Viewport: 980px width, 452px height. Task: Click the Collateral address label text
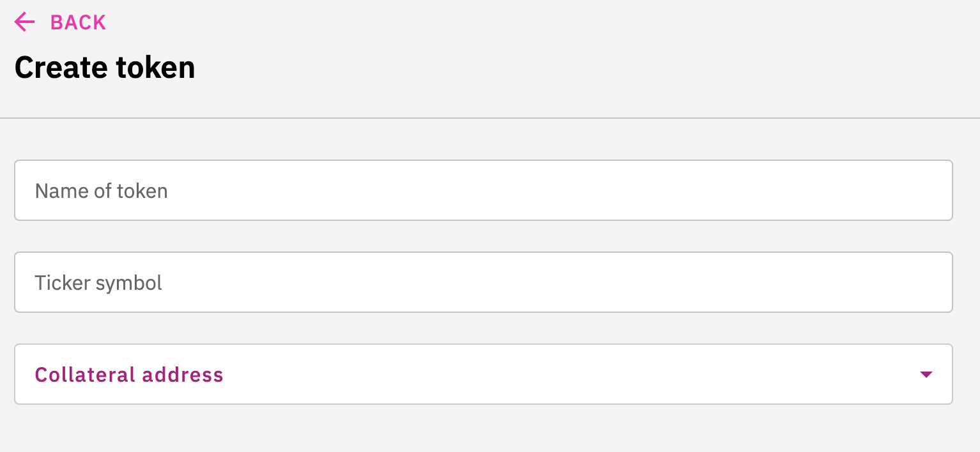click(129, 375)
